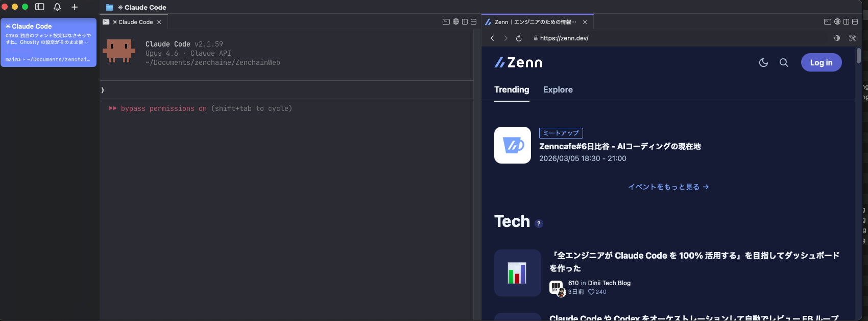Toggle the sidebar panel icon
This screenshot has height=321, width=868.
pyautogui.click(x=40, y=7)
